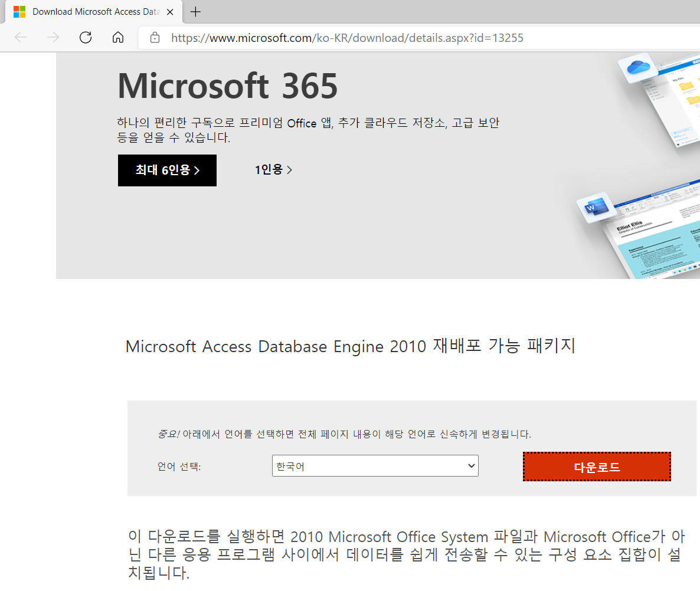View site info via the padlock icon
The width and height of the screenshot is (700, 591).
pos(155,38)
